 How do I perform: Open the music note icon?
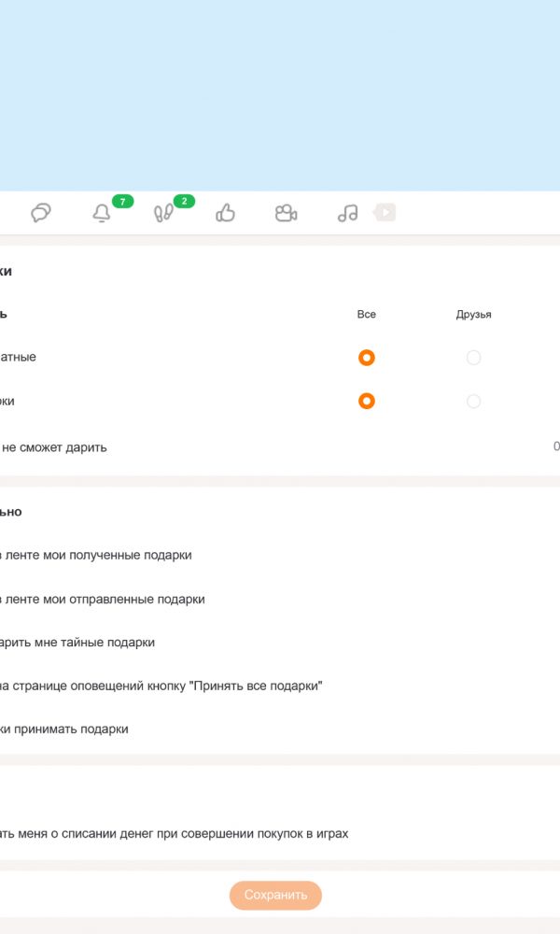[347, 214]
